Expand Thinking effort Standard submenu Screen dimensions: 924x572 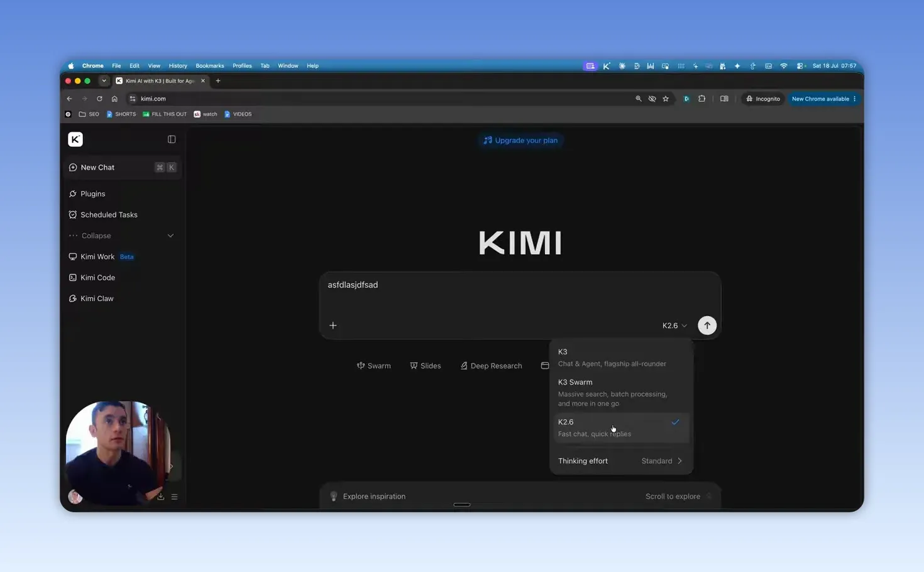click(x=621, y=461)
